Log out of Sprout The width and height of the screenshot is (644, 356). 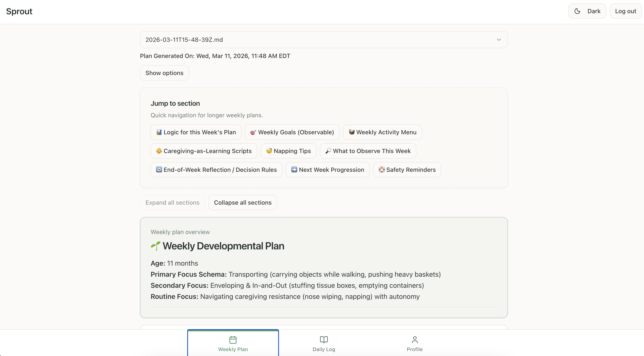point(625,11)
